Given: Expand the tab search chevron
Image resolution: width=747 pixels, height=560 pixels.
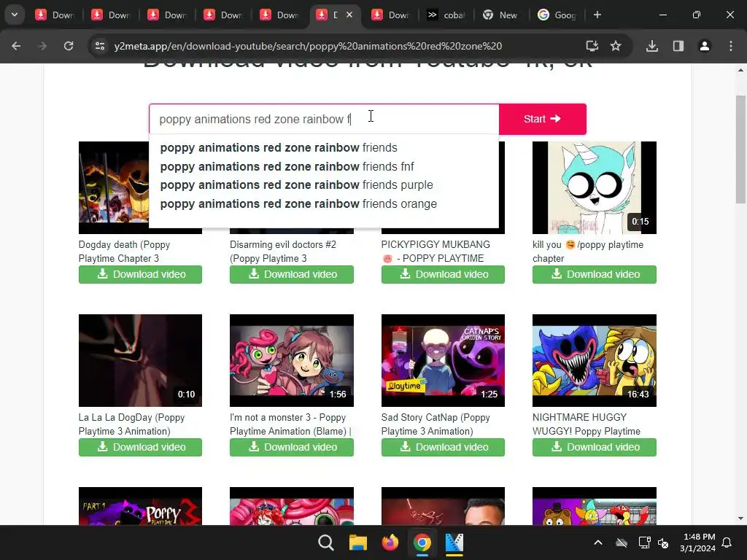Looking at the screenshot, I should pyautogui.click(x=15, y=15).
